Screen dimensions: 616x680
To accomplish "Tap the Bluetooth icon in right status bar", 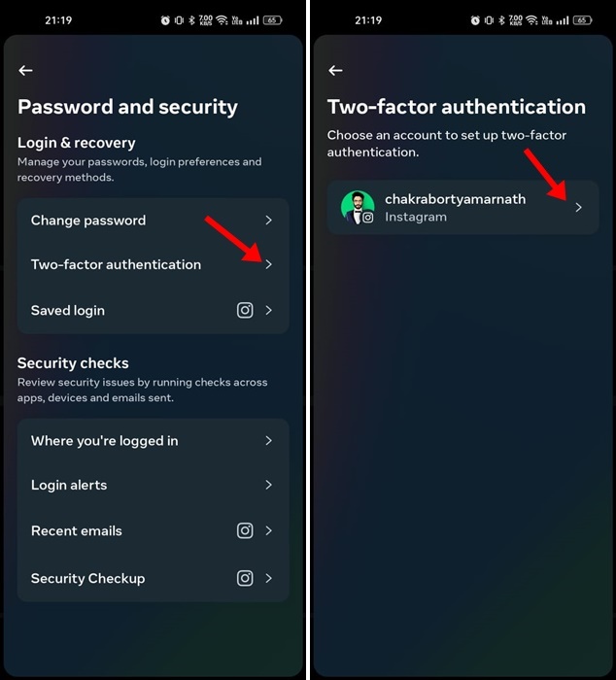I will coord(501,20).
